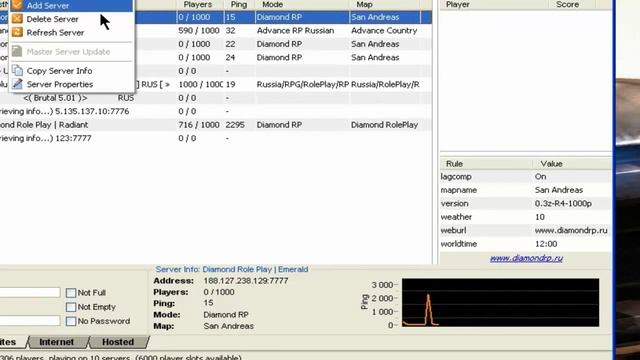This screenshot has height=360, width=640.
Task: Click the Delete Server icon
Action: point(17,19)
